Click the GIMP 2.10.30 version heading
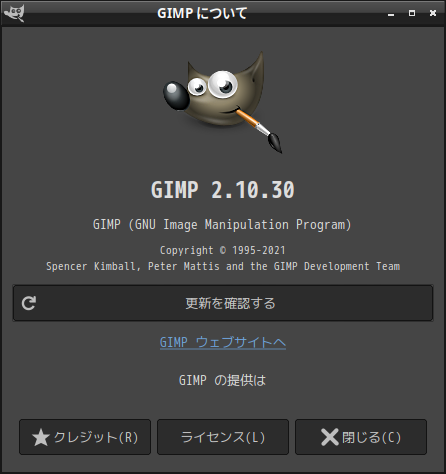 tap(223, 190)
